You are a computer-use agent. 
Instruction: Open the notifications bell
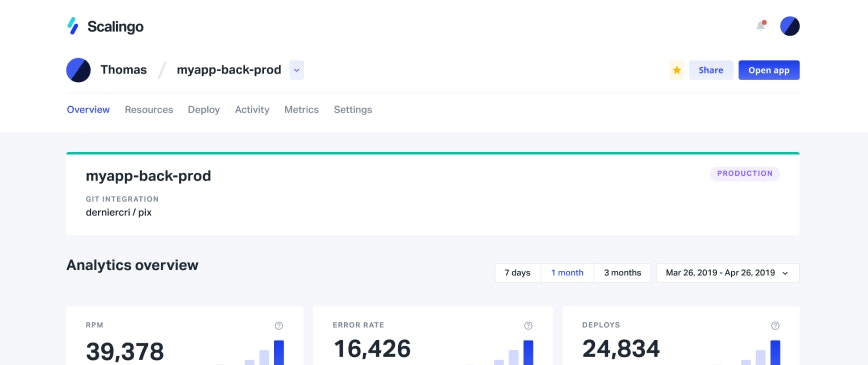coord(761,25)
